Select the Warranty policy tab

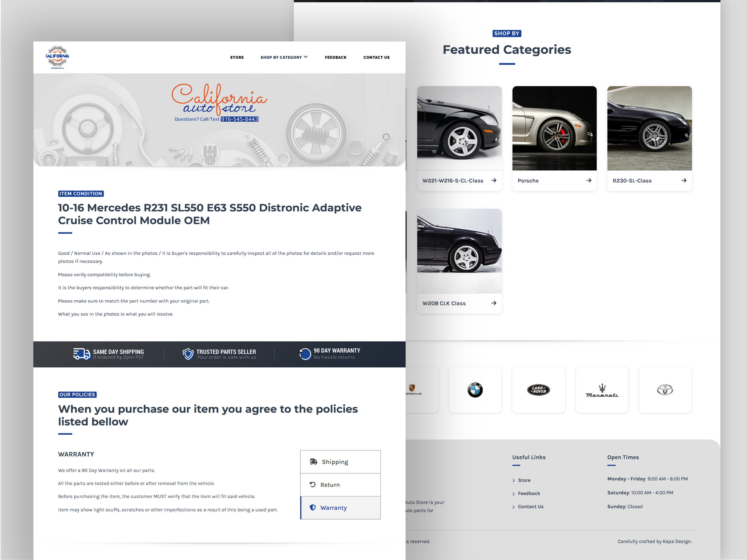[340, 508]
